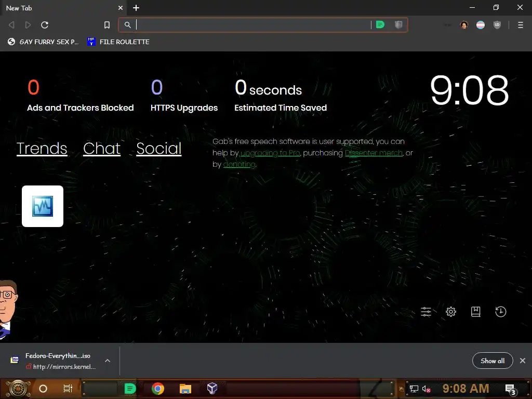Close the downloads bar
Image resolution: width=532 pixels, height=399 pixels.
523,361
